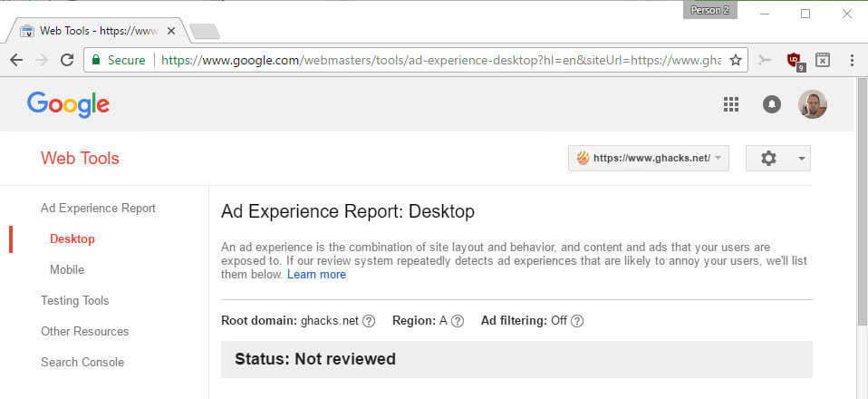Show help for Root domain

(x=369, y=321)
